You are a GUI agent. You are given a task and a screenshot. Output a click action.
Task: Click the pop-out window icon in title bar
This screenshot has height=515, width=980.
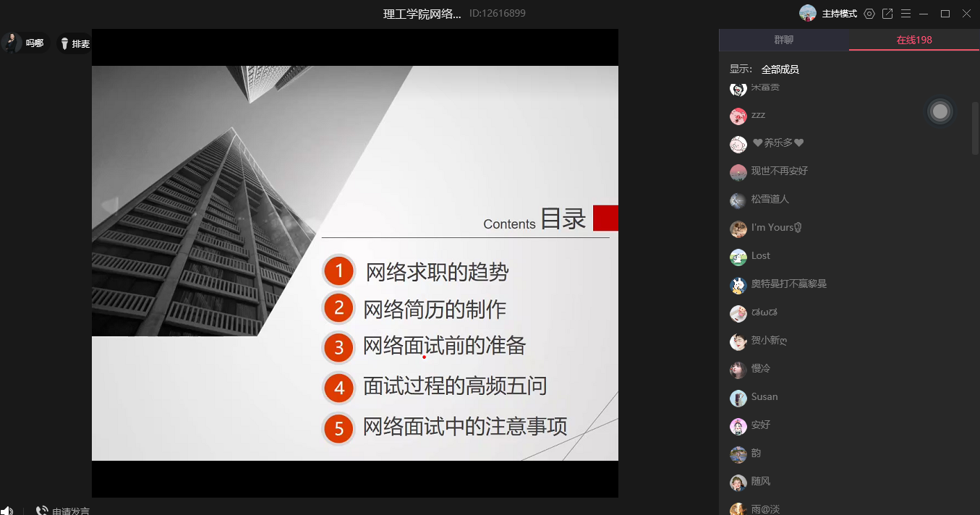[x=887, y=14]
